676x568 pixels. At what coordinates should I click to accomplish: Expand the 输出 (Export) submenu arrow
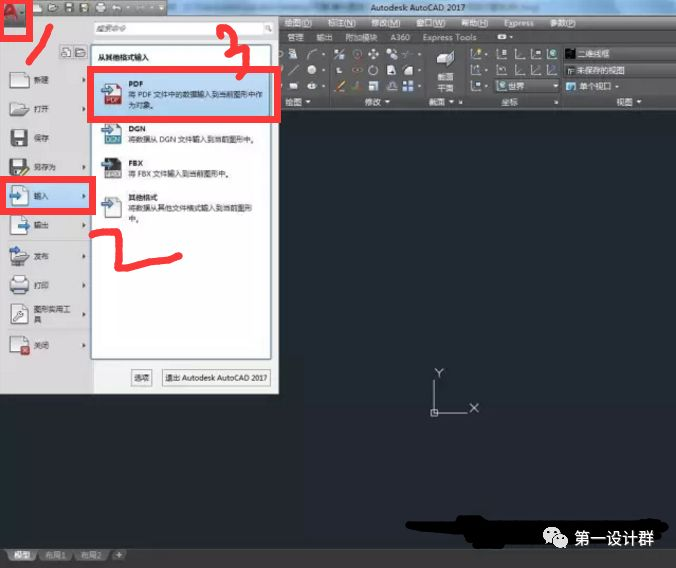[x=84, y=226]
